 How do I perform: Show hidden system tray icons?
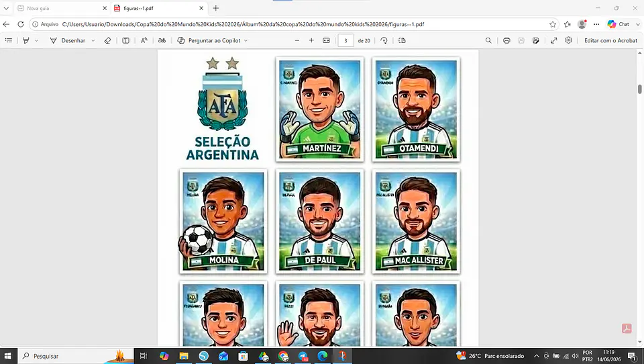pos(536,356)
